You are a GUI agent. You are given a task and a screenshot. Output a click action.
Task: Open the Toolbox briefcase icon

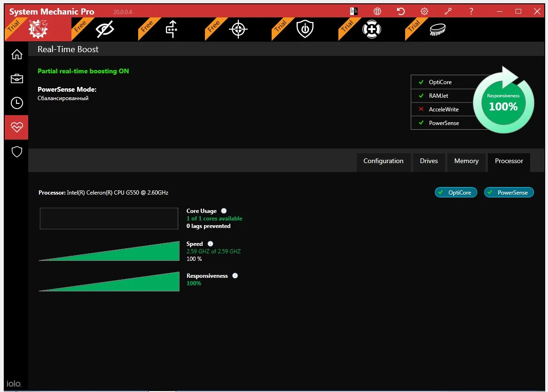point(16,78)
